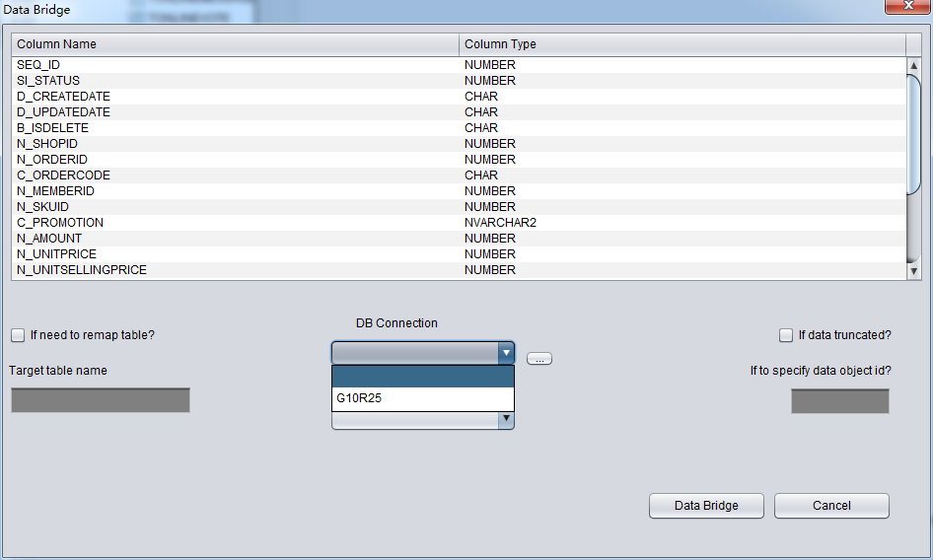This screenshot has height=560, width=933.
Task: Focus the data object id input field
Action: point(839,401)
